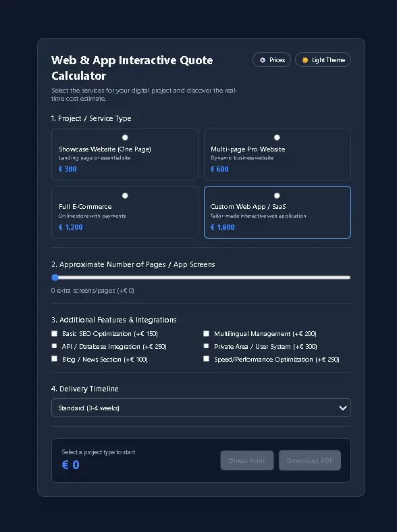Click the pages slider thumb
The width and height of the screenshot is (397, 532).
coord(55,278)
